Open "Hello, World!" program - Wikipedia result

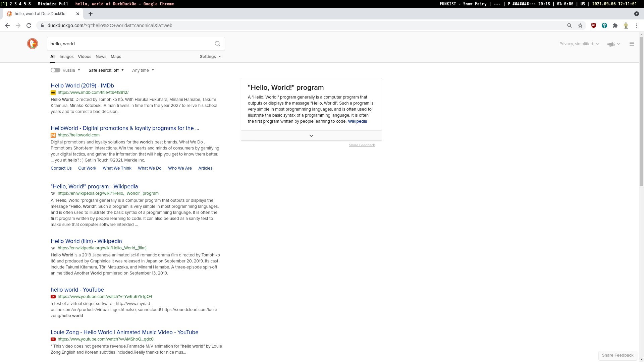[x=94, y=187]
